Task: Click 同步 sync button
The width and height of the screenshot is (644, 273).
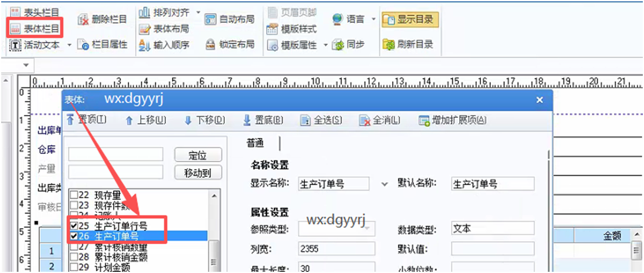Action: pos(349,44)
